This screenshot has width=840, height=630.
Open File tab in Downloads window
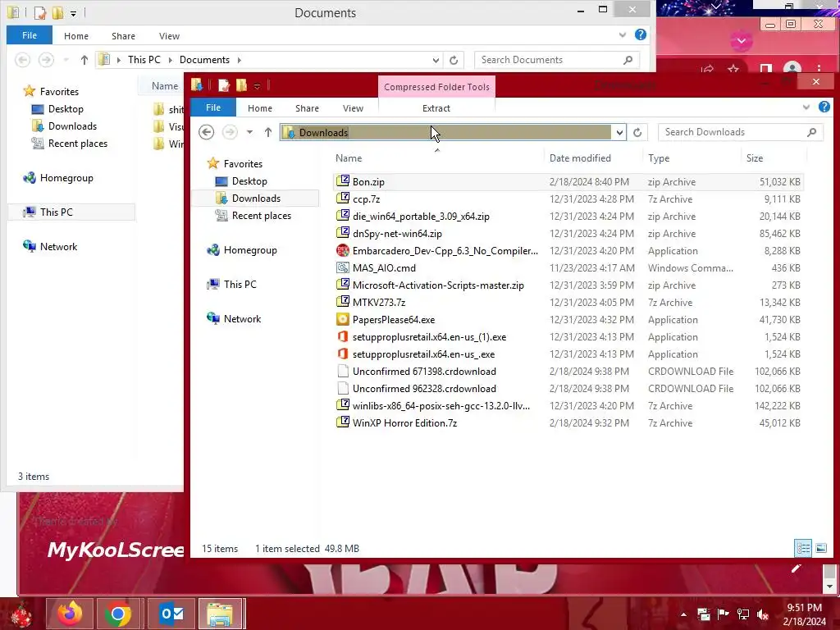[213, 107]
